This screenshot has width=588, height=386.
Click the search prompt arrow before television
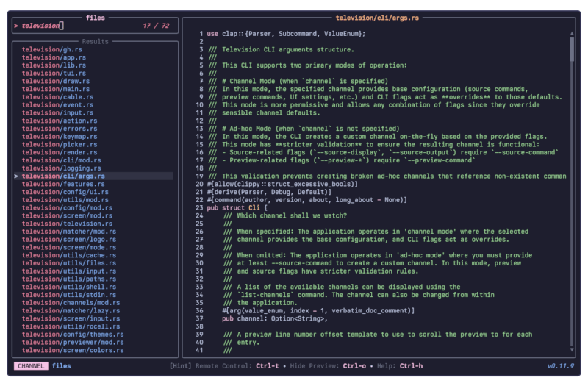point(16,26)
